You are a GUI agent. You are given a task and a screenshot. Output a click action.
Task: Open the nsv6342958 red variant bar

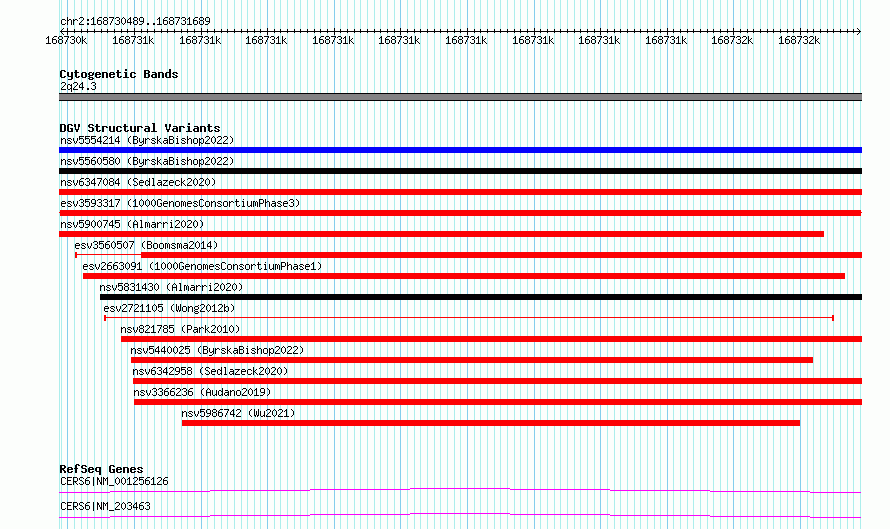[x=497, y=381]
